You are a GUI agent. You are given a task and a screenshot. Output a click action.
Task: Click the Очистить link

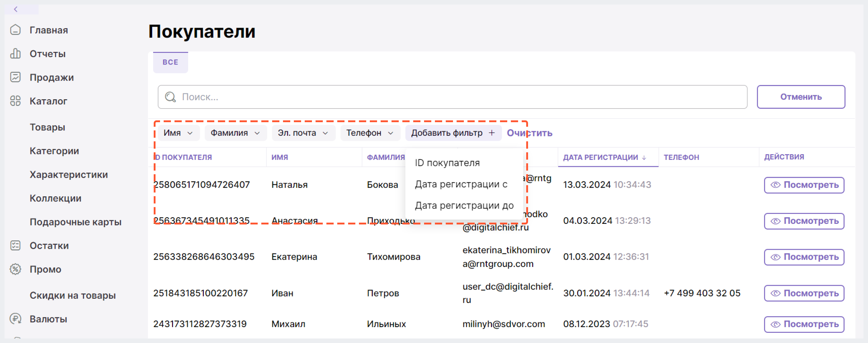529,133
